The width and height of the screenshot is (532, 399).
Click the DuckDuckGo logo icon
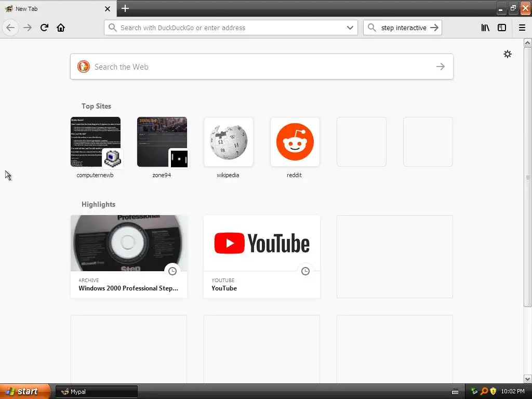pos(84,66)
